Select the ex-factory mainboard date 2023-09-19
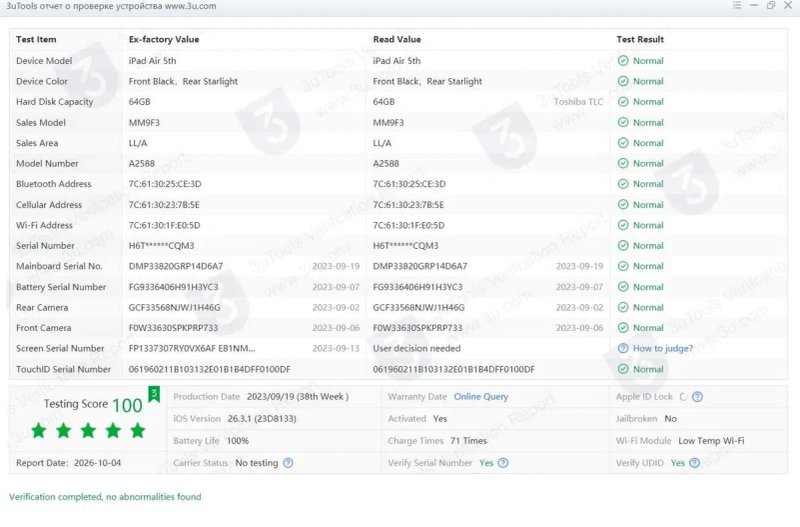Screen dimensions: 800x527 click(x=336, y=266)
